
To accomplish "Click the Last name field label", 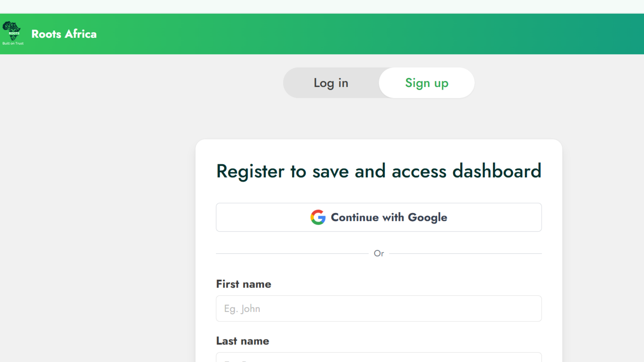I will click(243, 341).
